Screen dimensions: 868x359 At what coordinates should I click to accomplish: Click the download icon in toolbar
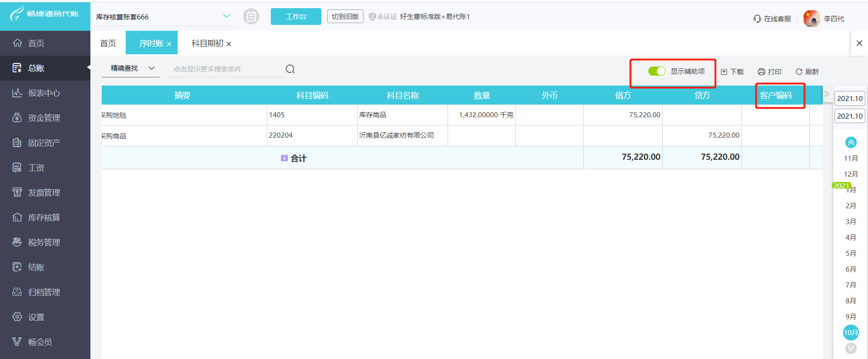[724, 72]
